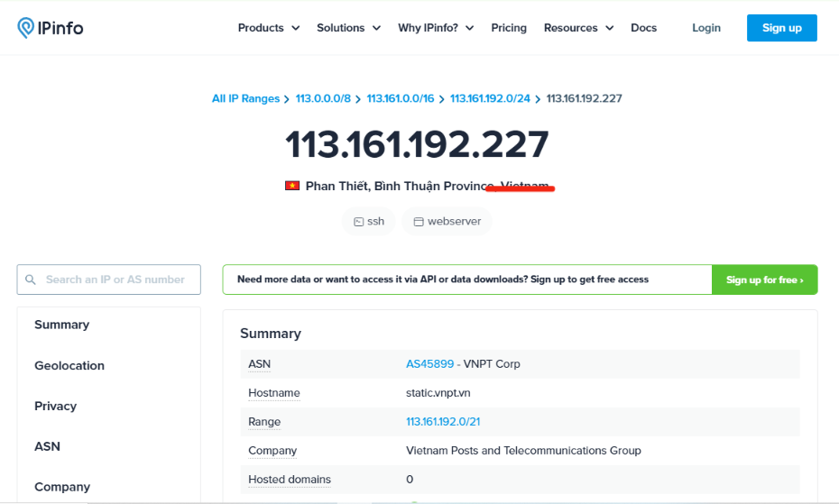Screen dimensions: 839x504
Task: Open the Docs page
Action: pos(644,28)
